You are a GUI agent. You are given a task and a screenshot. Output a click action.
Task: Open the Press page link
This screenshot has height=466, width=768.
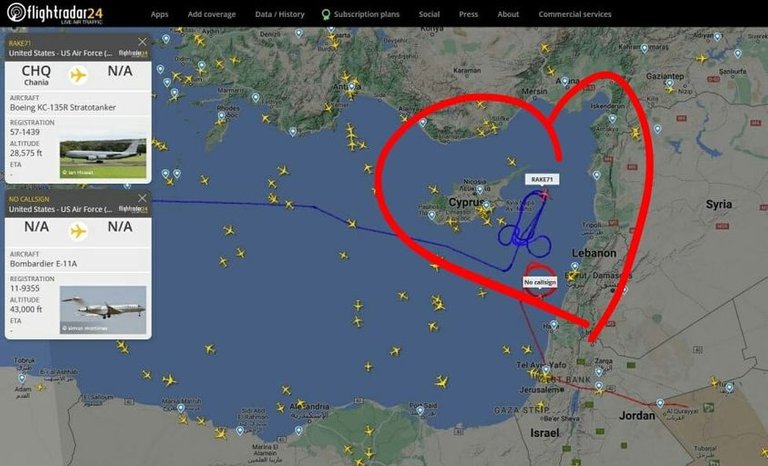coord(468,14)
